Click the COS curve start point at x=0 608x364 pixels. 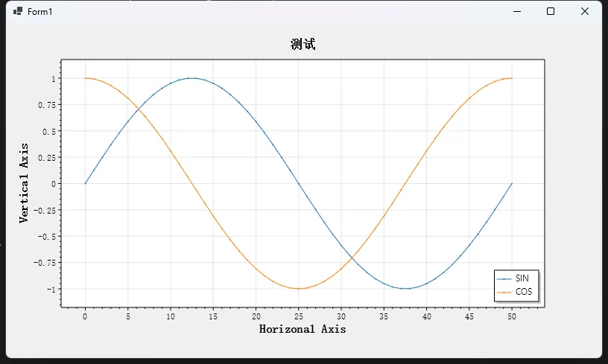tap(85, 78)
